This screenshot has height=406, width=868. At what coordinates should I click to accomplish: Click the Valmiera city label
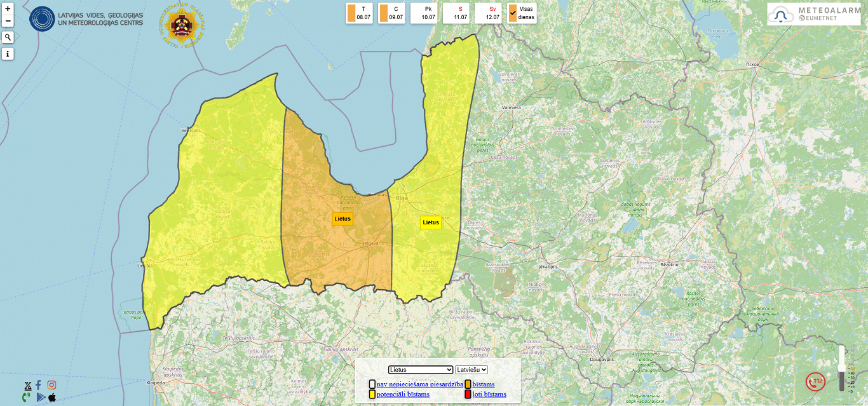point(512,108)
